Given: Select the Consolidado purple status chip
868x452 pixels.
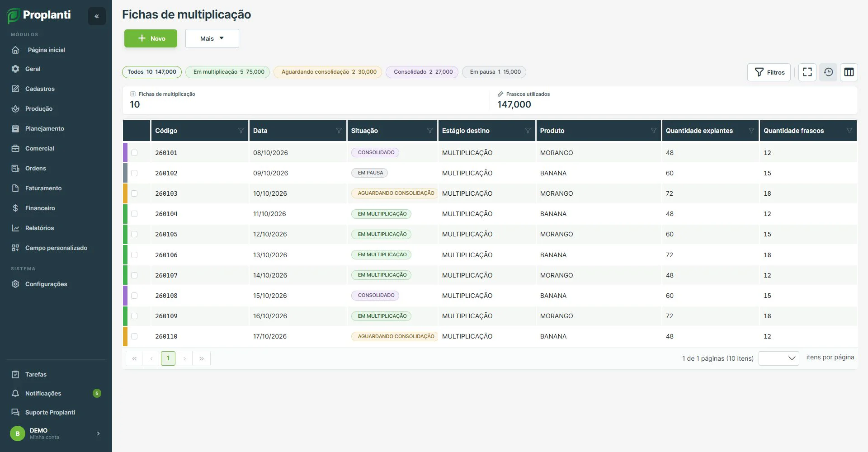Looking at the screenshot, I should 422,72.
